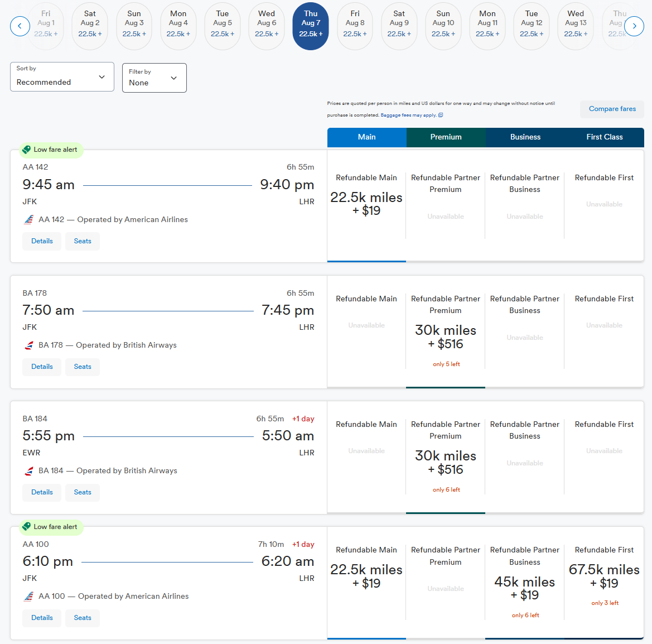Select Tue Aug 5 date

(x=223, y=26)
